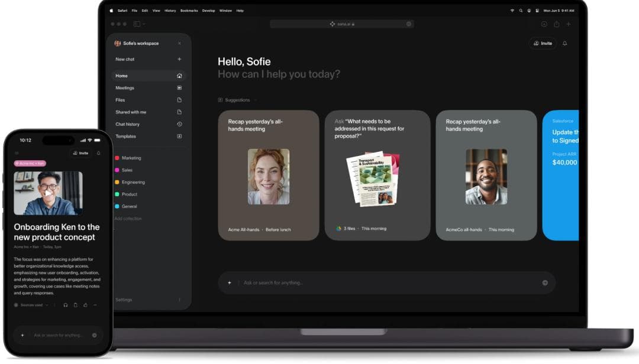Image resolution: width=639 pixels, height=364 pixels.
Task: Tap the hamburger menu icon on phone
Action: pos(17,153)
